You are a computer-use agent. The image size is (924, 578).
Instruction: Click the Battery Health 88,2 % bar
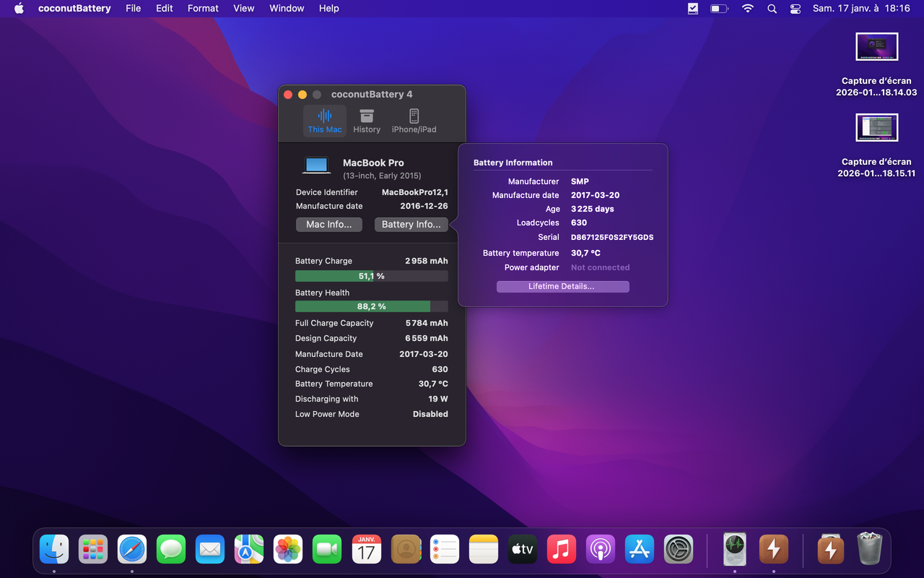click(372, 306)
